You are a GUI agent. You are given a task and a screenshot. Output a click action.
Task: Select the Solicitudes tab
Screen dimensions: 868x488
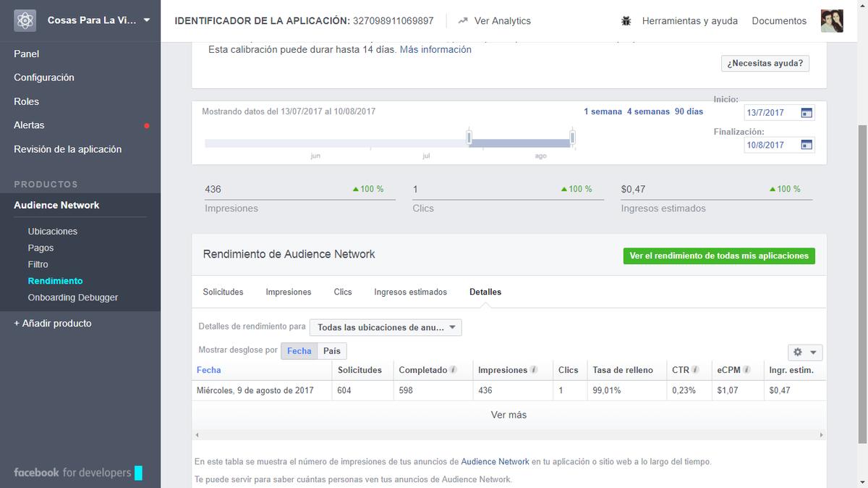pos(223,292)
